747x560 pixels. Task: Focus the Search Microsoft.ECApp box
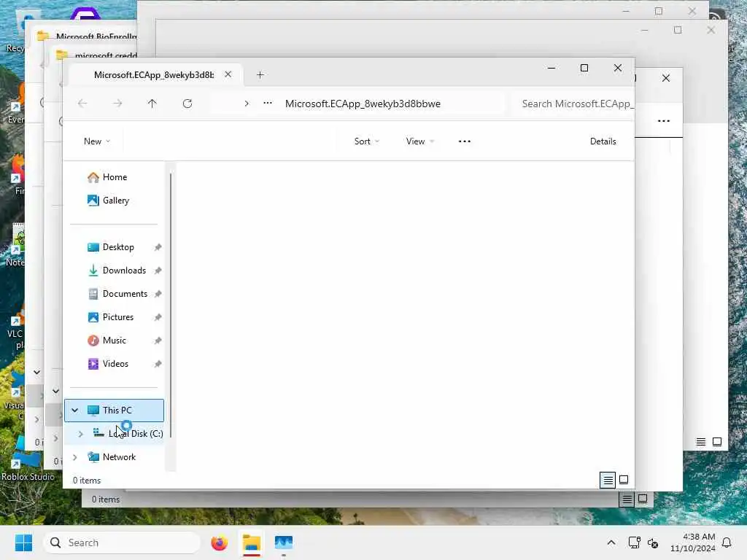click(x=574, y=104)
